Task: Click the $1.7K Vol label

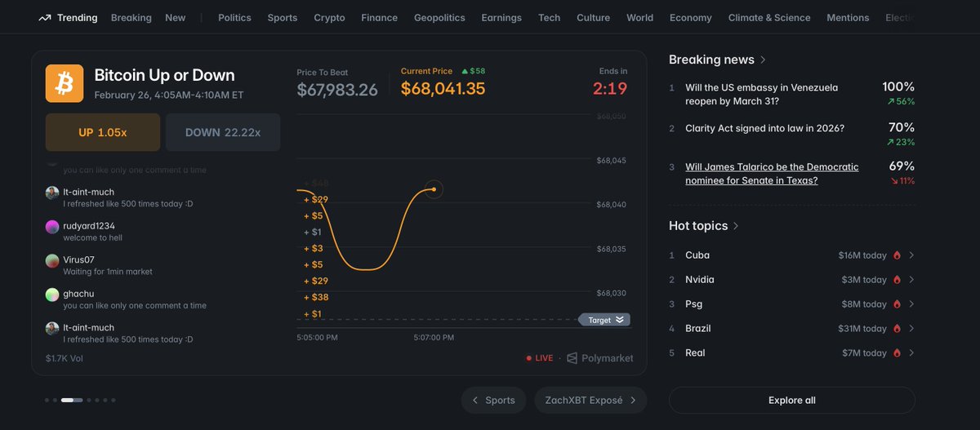Action: click(x=65, y=358)
